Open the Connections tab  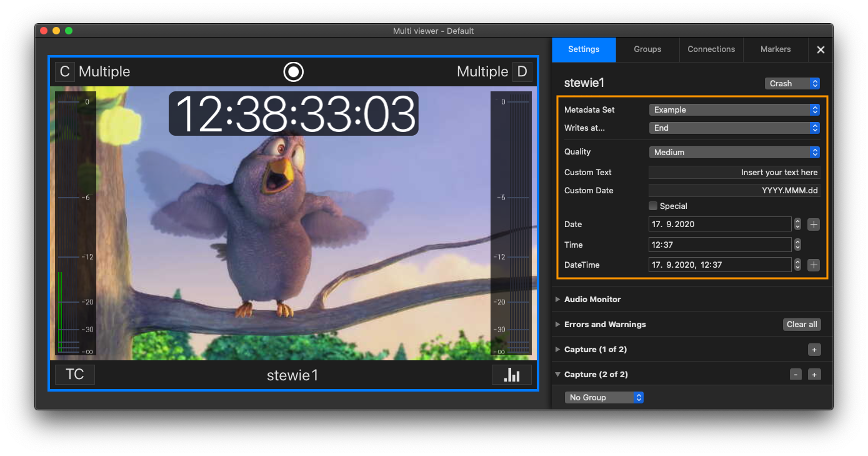click(711, 49)
